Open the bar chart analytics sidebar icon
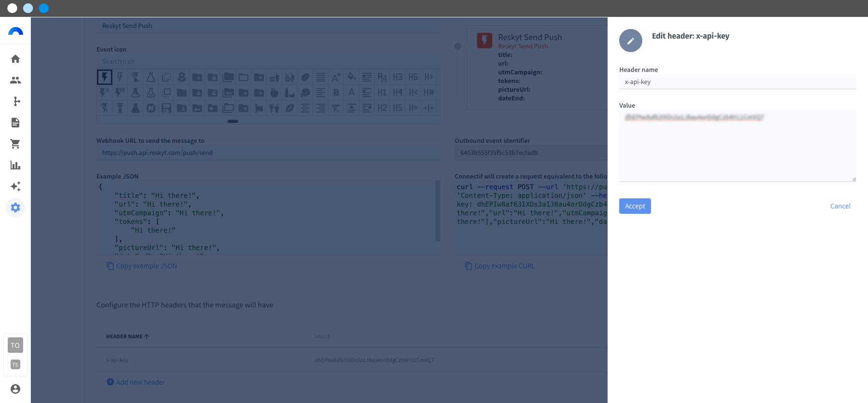The height and width of the screenshot is (403, 868). (x=15, y=165)
